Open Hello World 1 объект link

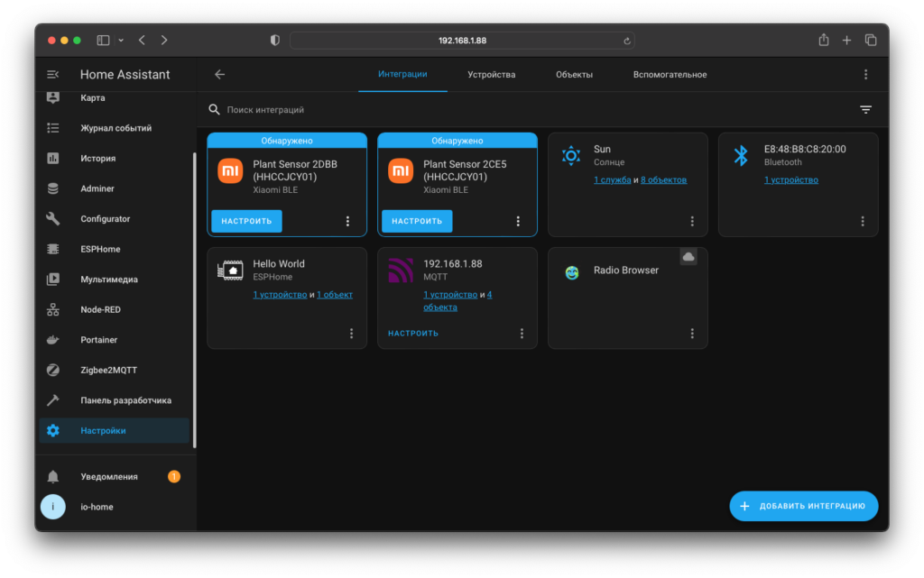335,295
